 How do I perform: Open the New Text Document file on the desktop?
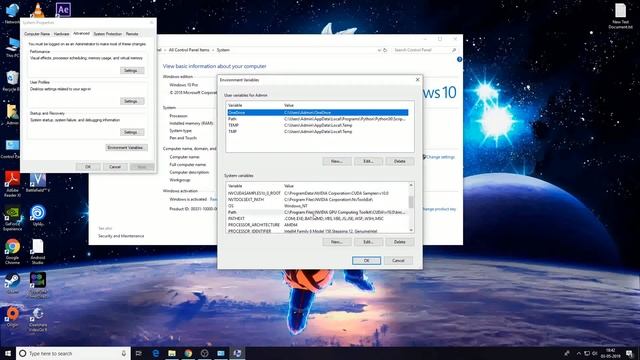click(x=620, y=16)
